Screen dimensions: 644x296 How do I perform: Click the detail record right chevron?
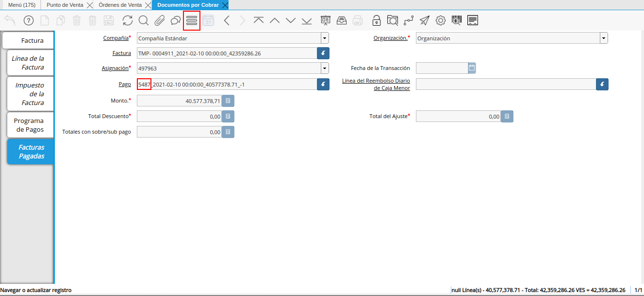coord(243,20)
